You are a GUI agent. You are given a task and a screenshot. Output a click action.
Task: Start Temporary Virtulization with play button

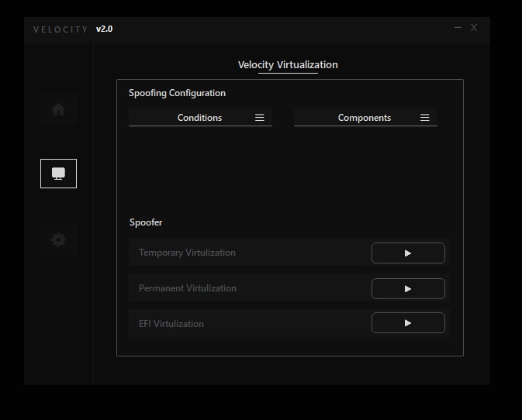tap(408, 253)
